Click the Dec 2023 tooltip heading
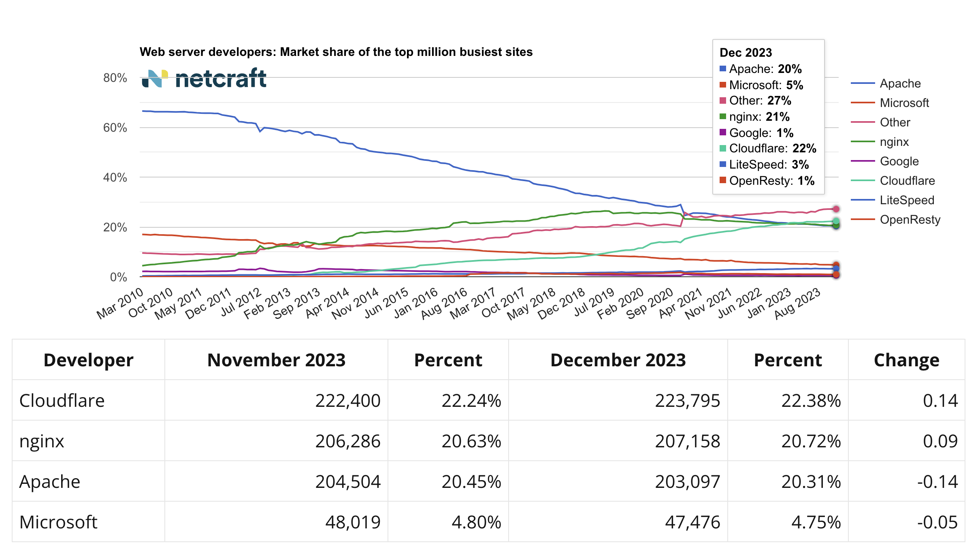 click(x=746, y=52)
